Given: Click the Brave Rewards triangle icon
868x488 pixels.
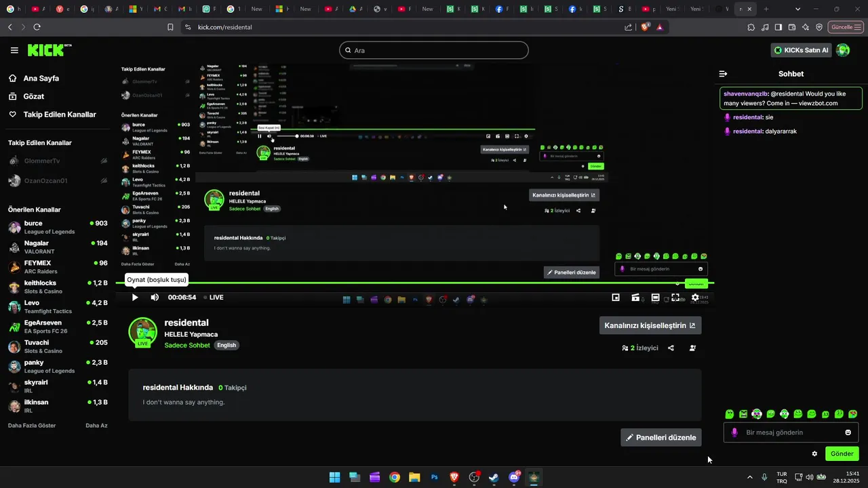Looking at the screenshot, I should 660,27.
